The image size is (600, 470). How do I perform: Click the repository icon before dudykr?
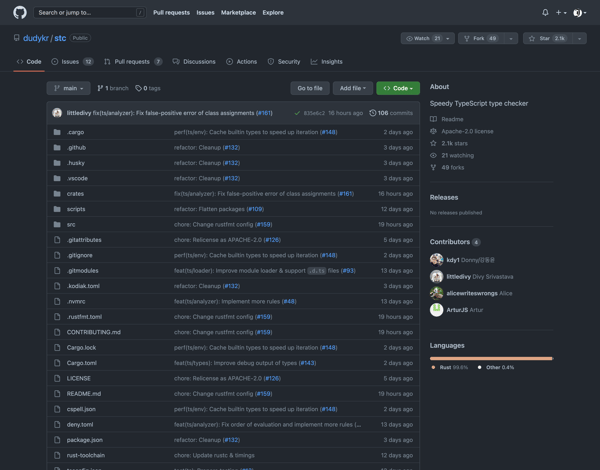[x=16, y=38]
